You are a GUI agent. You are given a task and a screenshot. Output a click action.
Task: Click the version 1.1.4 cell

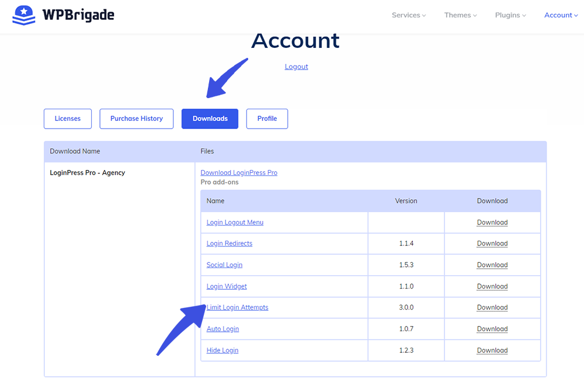(406, 244)
